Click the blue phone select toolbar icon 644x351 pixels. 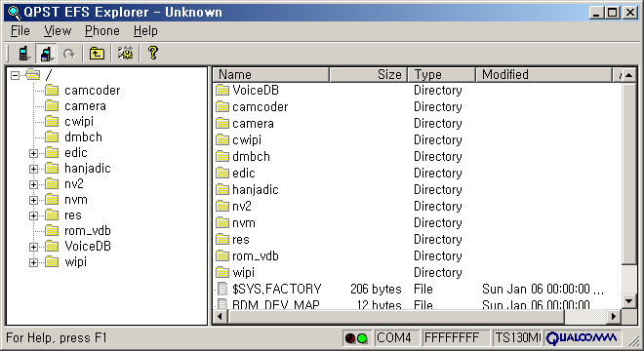[46, 54]
